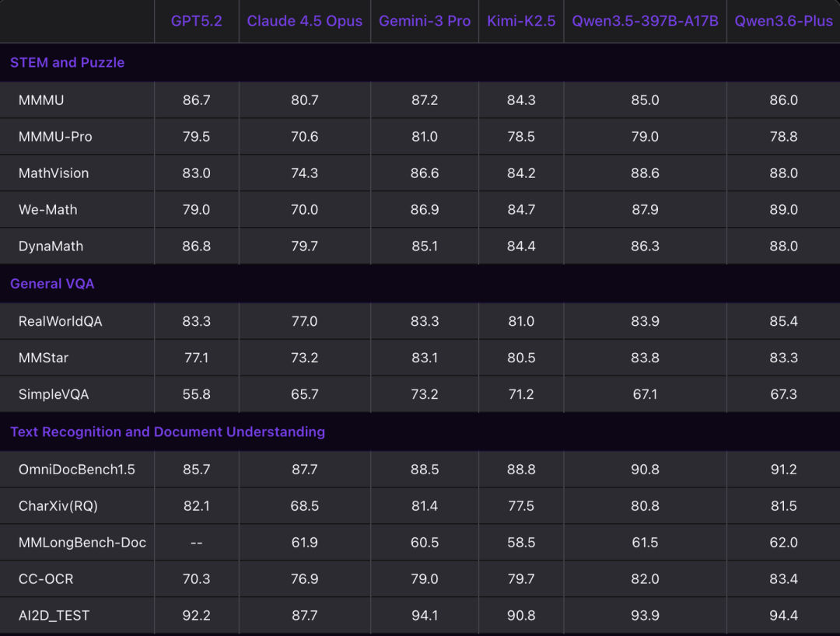Screen dimensions: 840x636
Task: Select the General VQA section heading
Action: [x=52, y=284]
